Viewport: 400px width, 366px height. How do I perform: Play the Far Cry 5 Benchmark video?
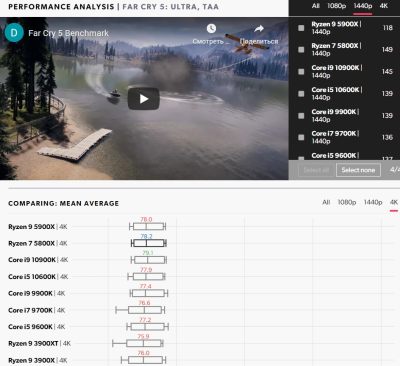coord(144,99)
